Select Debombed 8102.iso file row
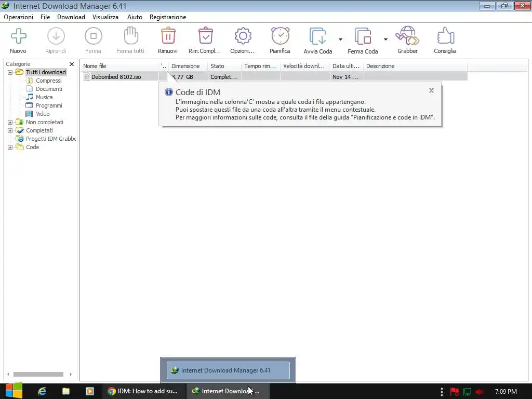The image size is (532, 399). click(x=275, y=77)
